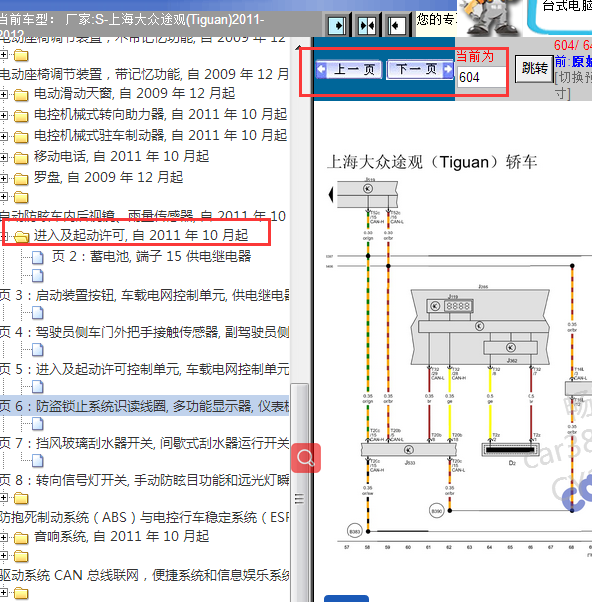Go to next page with 下一页 button
This screenshot has width=592, height=602.
pos(420,69)
